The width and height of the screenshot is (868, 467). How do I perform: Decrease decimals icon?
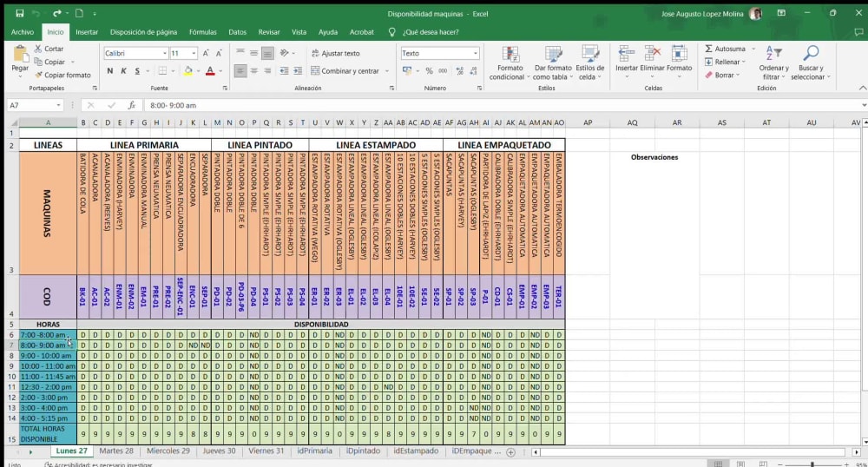pos(473,71)
